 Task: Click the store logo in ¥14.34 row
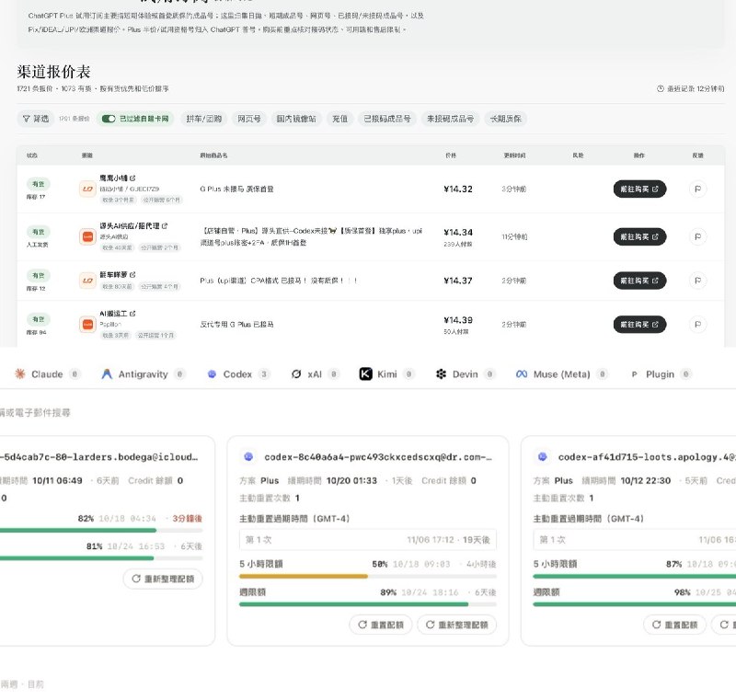87,237
